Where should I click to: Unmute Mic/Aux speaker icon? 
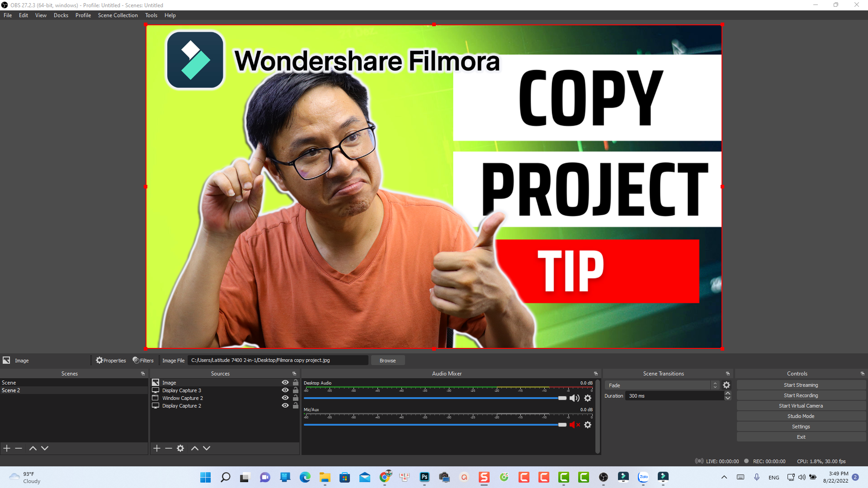point(574,425)
